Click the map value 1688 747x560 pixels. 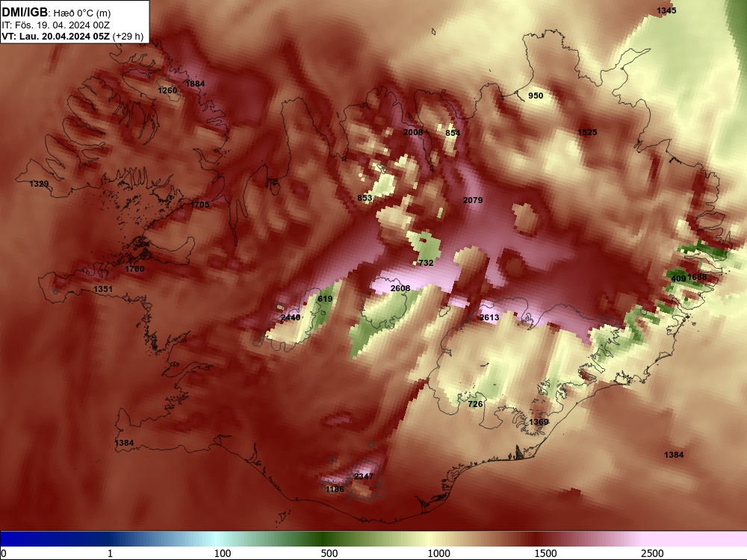(697, 278)
